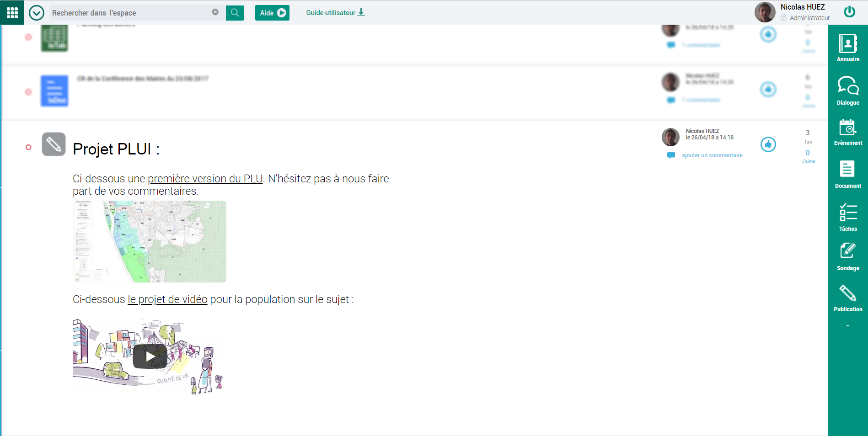Open the Document sidebar icon
The height and width of the screenshot is (436, 868).
click(x=848, y=174)
